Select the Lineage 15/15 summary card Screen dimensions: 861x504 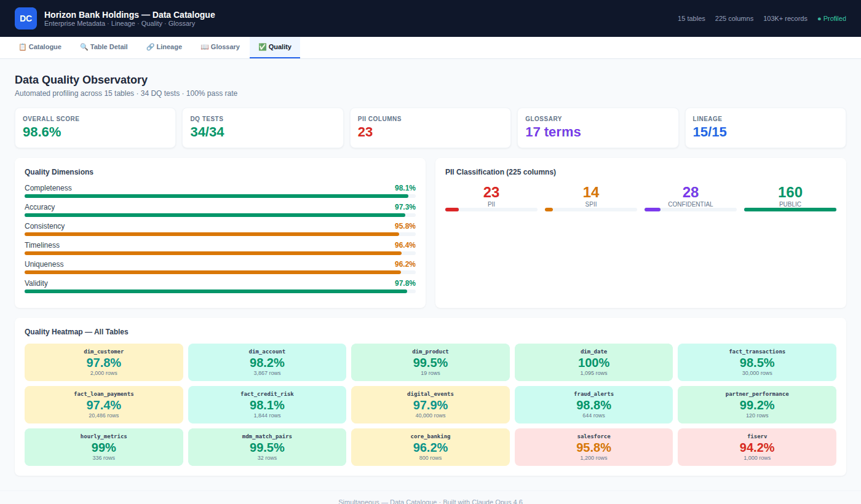pyautogui.click(x=765, y=128)
